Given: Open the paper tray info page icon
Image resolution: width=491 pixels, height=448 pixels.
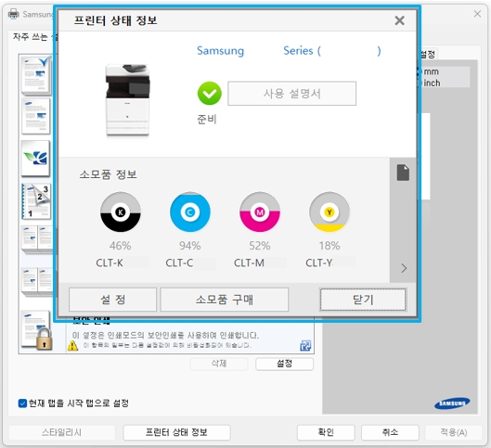Looking at the screenshot, I should 403,173.
